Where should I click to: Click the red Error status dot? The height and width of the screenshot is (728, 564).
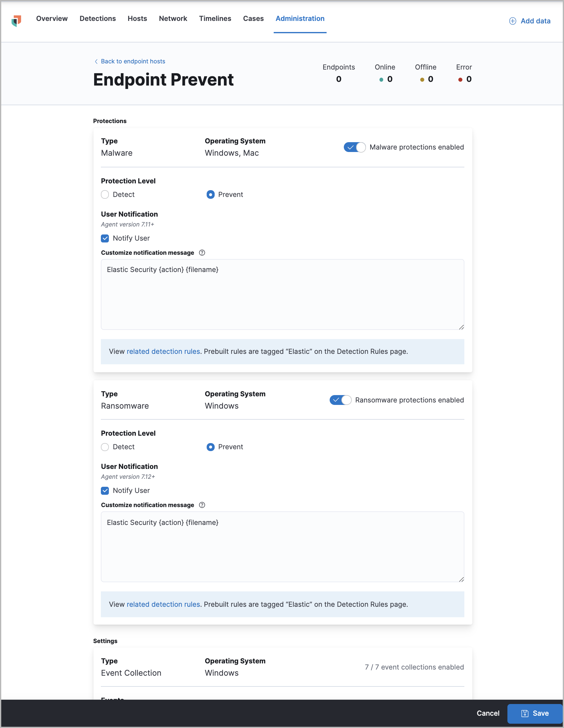[x=460, y=80]
